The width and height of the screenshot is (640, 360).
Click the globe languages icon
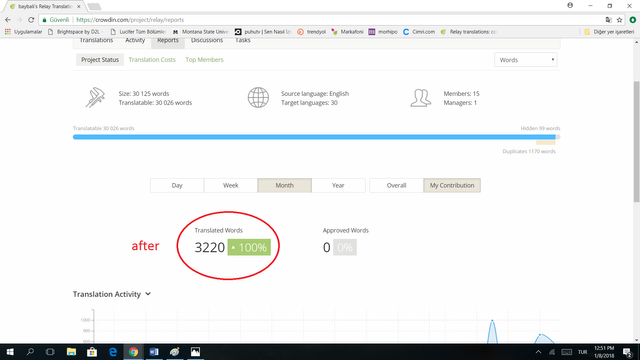coord(258,98)
